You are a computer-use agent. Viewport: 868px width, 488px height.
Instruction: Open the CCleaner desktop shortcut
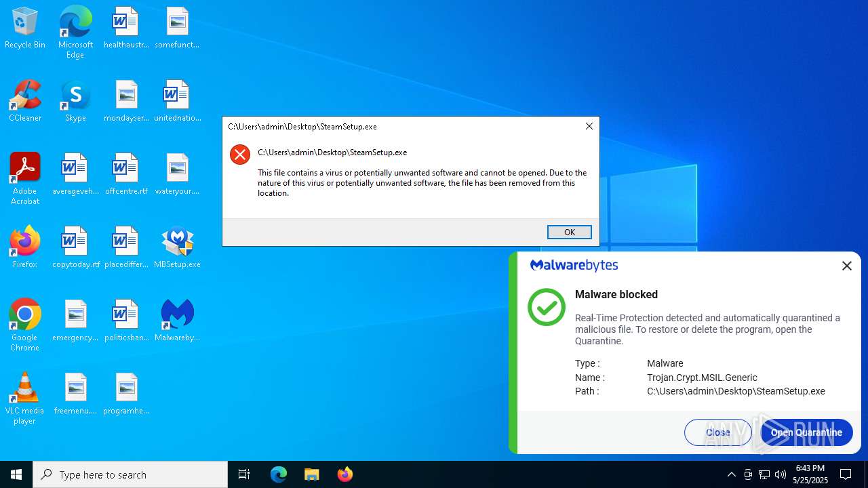(25, 100)
